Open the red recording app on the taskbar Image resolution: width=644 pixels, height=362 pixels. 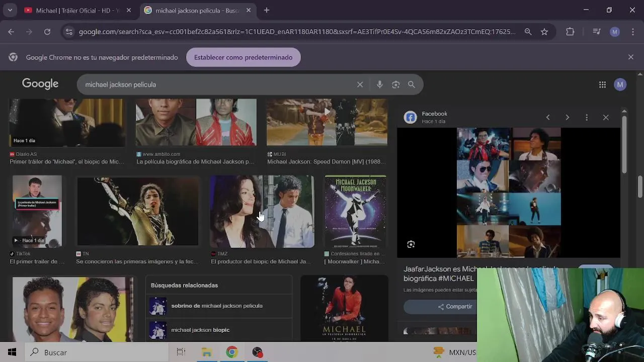[x=258, y=352]
